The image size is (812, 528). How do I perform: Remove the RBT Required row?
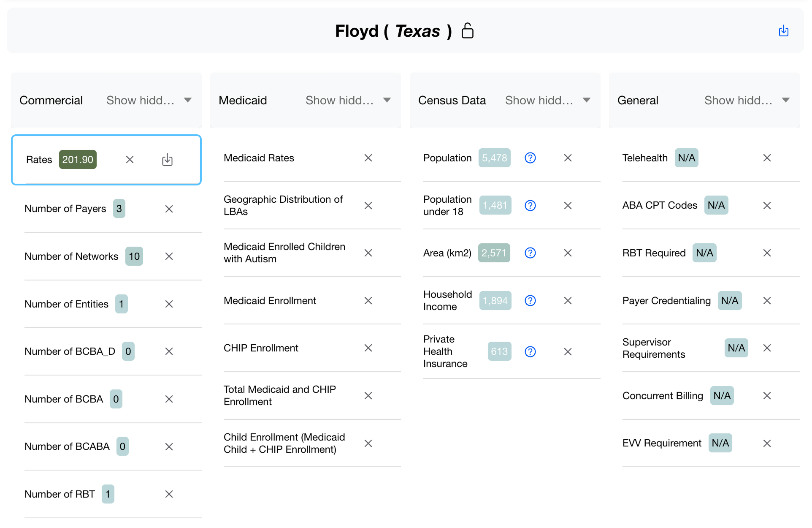[x=767, y=253]
